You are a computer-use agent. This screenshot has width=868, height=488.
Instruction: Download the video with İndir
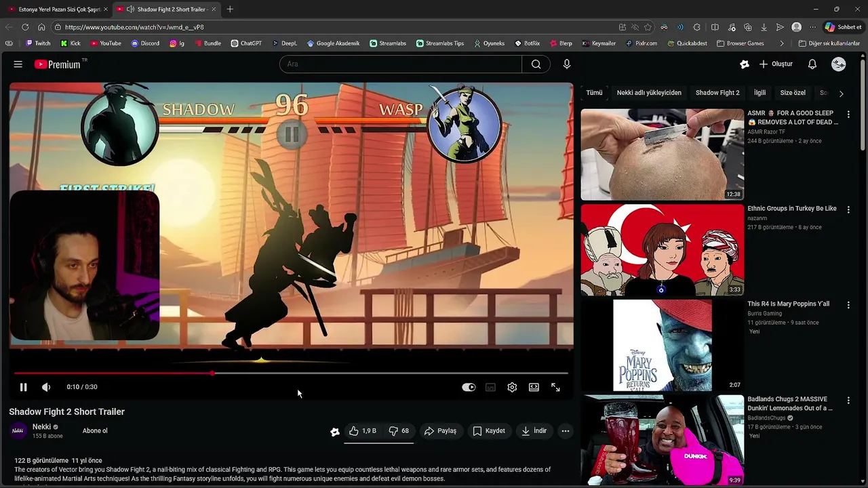point(534,431)
